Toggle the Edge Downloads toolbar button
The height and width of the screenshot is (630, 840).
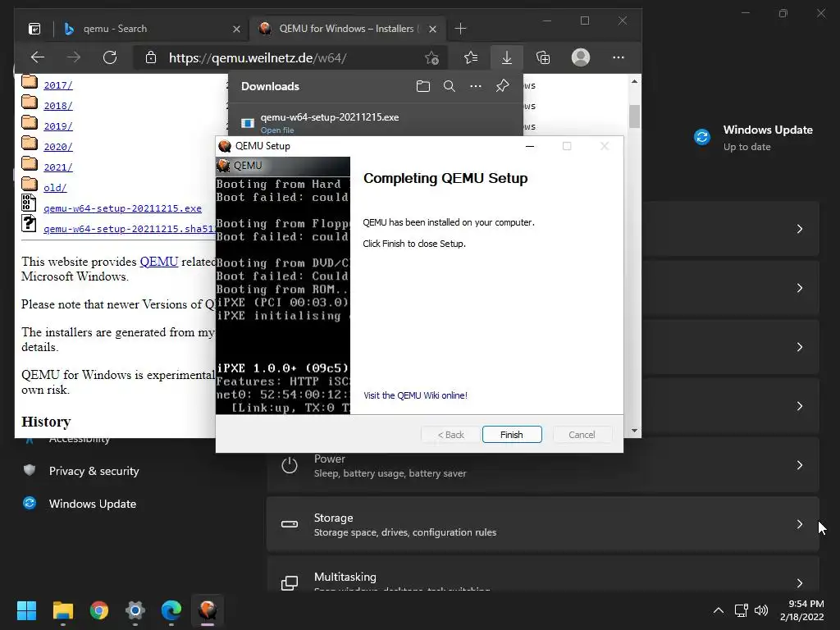point(506,57)
